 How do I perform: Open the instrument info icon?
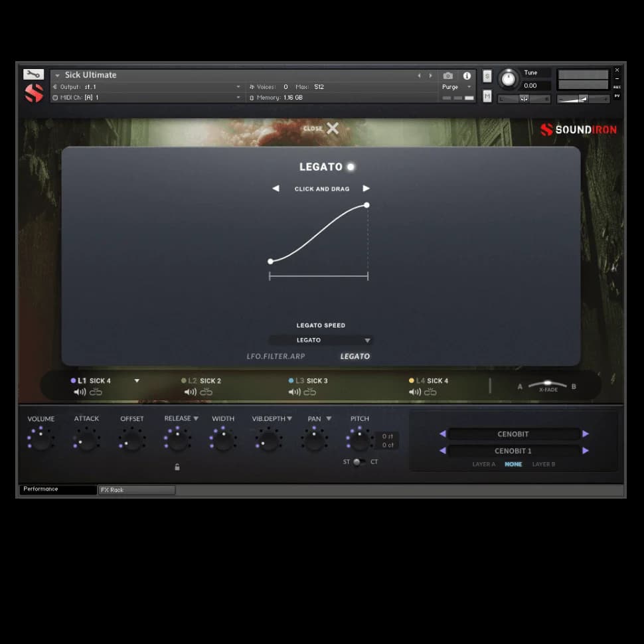coord(467,76)
